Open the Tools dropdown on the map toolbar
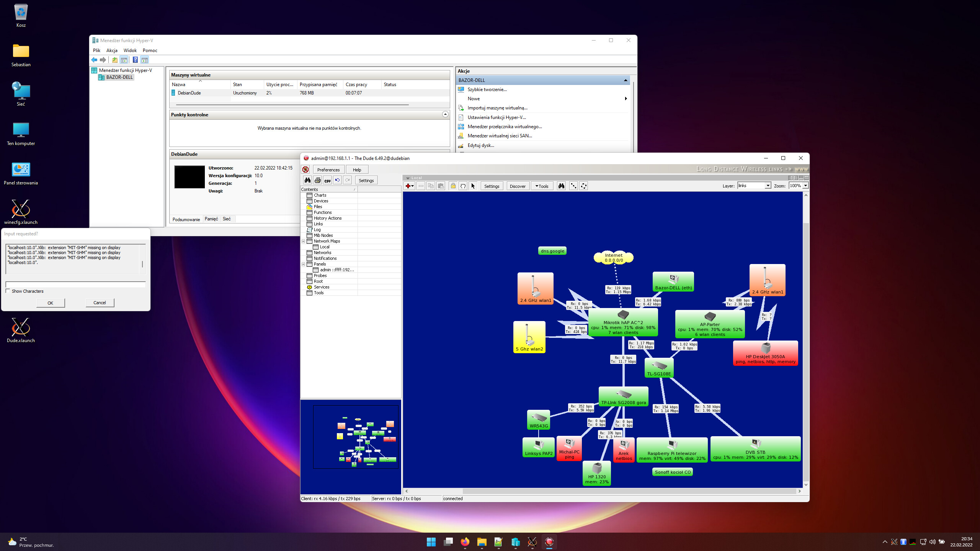The height and width of the screenshot is (551, 980). pyautogui.click(x=542, y=186)
